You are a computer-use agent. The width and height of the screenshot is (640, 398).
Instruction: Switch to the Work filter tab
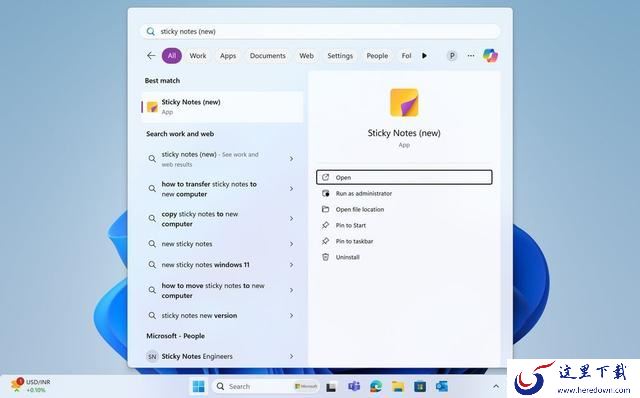198,56
